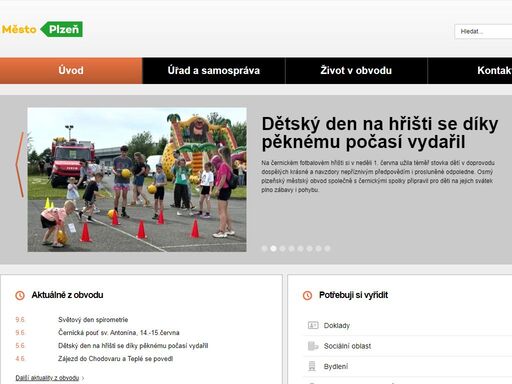The image size is (512, 384).
Task: Select the fifth carousel dot
Action: tap(300, 248)
